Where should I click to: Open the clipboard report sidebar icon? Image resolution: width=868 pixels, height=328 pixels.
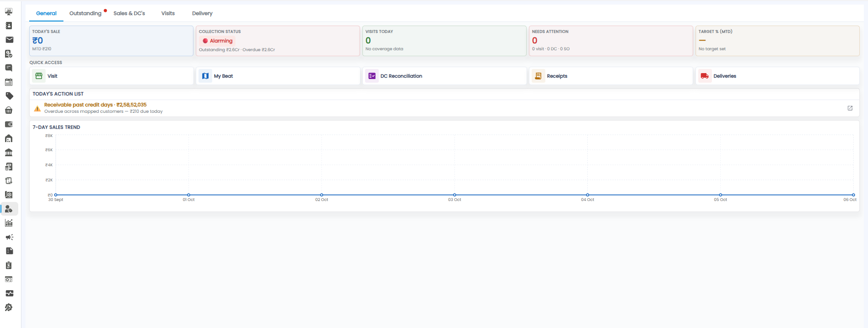pos(9,265)
